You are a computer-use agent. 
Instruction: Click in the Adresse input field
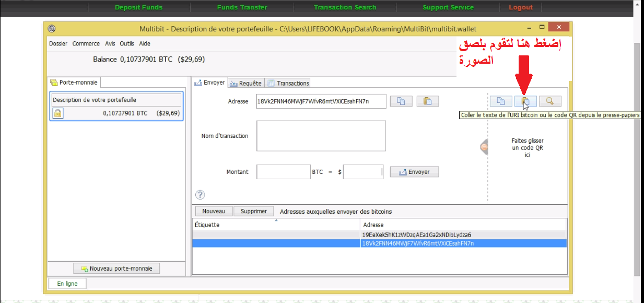(321, 101)
